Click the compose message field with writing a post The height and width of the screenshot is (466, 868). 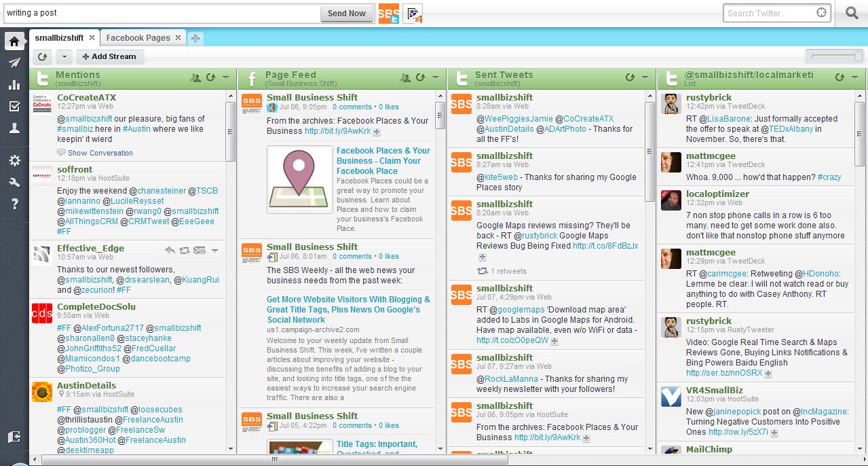(162, 13)
